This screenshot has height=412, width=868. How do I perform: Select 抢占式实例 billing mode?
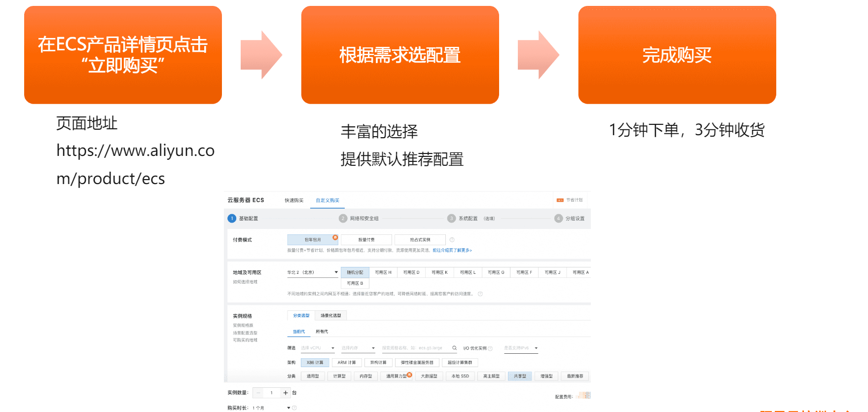point(420,240)
